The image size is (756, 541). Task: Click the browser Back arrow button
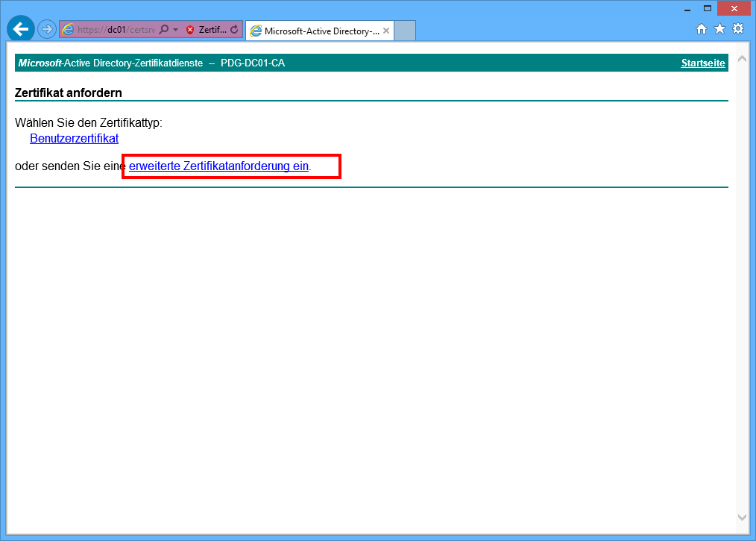tap(21, 29)
